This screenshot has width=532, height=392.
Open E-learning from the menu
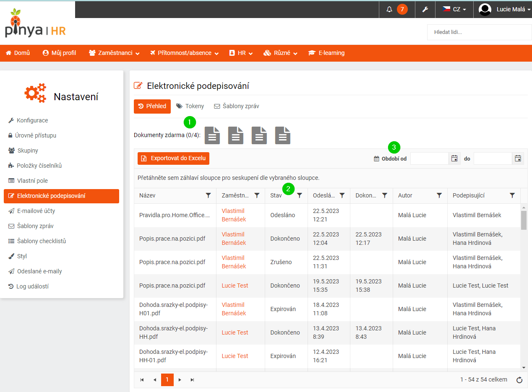pyautogui.click(x=326, y=53)
